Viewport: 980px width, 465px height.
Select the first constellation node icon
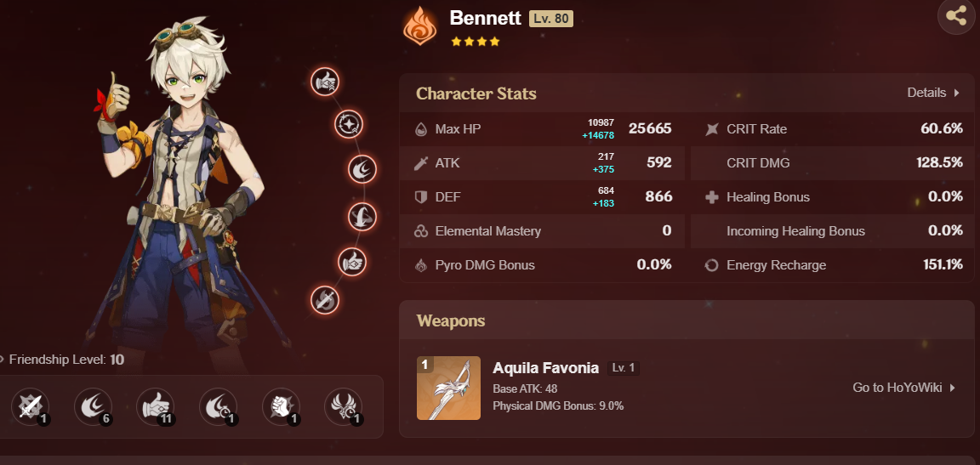pos(325,82)
